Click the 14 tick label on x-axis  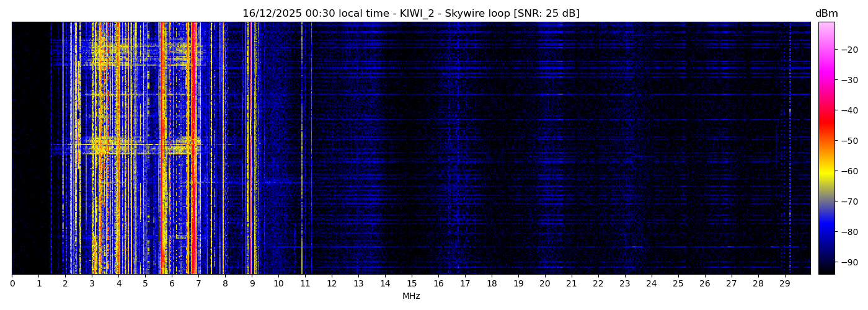[385, 284]
